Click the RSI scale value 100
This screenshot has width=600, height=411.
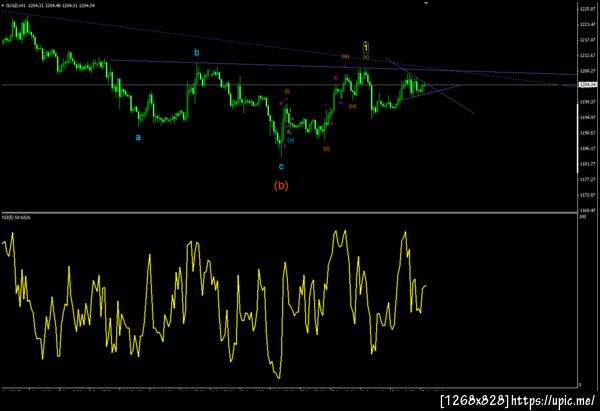(x=583, y=217)
